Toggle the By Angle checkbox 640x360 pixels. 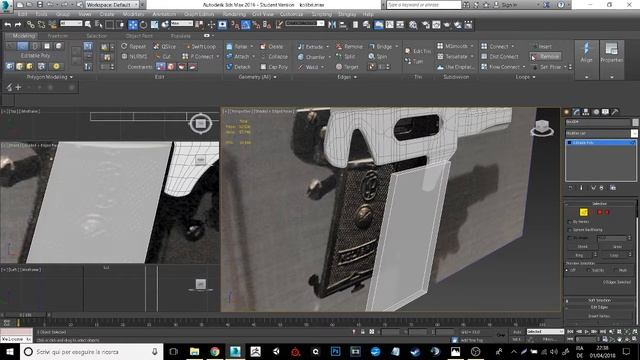[570, 238]
